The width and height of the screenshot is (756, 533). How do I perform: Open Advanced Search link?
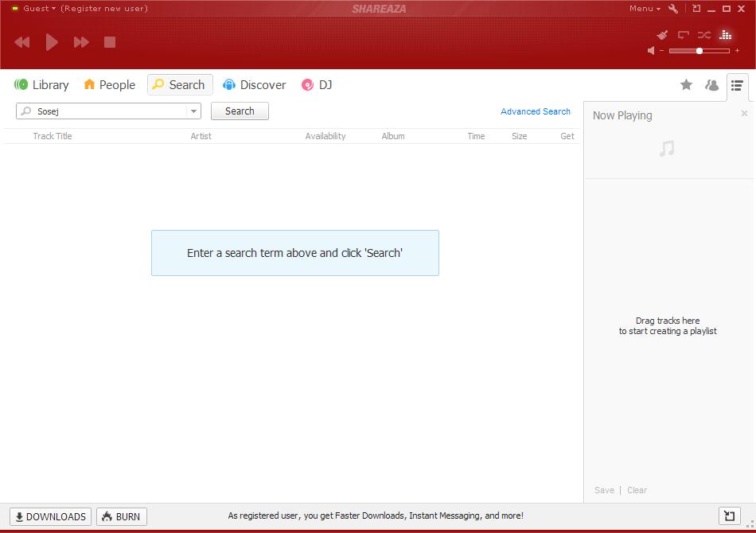pyautogui.click(x=536, y=111)
